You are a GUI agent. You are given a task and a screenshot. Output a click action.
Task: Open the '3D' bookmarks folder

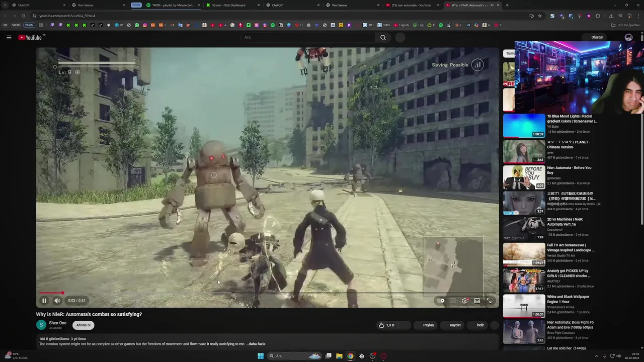coord(5,25)
